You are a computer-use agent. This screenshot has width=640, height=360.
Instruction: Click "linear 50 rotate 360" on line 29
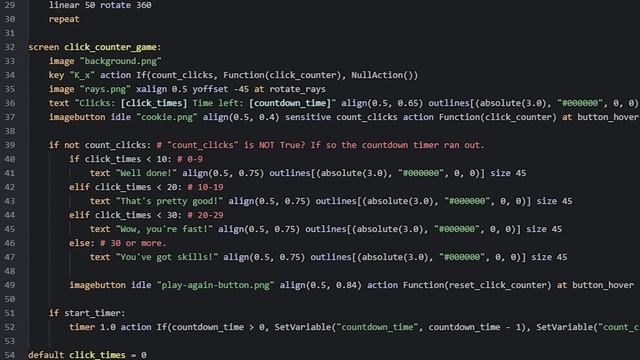point(100,5)
